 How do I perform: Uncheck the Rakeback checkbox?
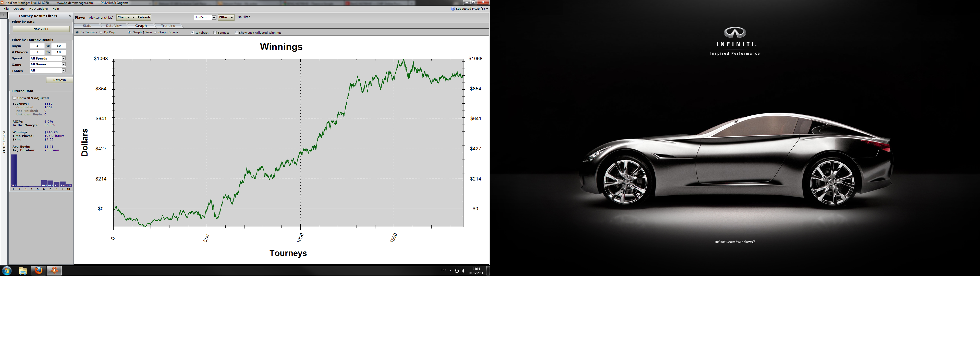pyautogui.click(x=192, y=32)
